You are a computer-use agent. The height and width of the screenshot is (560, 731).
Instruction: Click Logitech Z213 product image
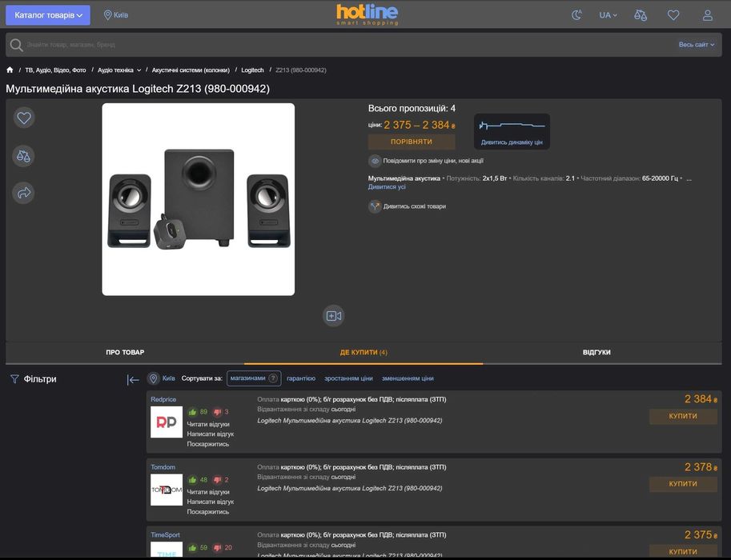(x=198, y=199)
